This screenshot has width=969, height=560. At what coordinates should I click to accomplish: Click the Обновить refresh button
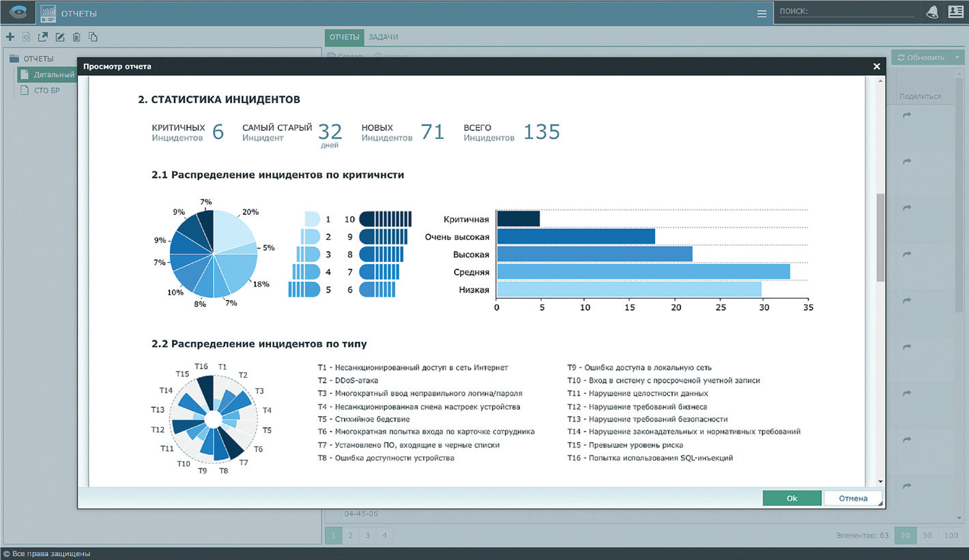[x=921, y=57]
